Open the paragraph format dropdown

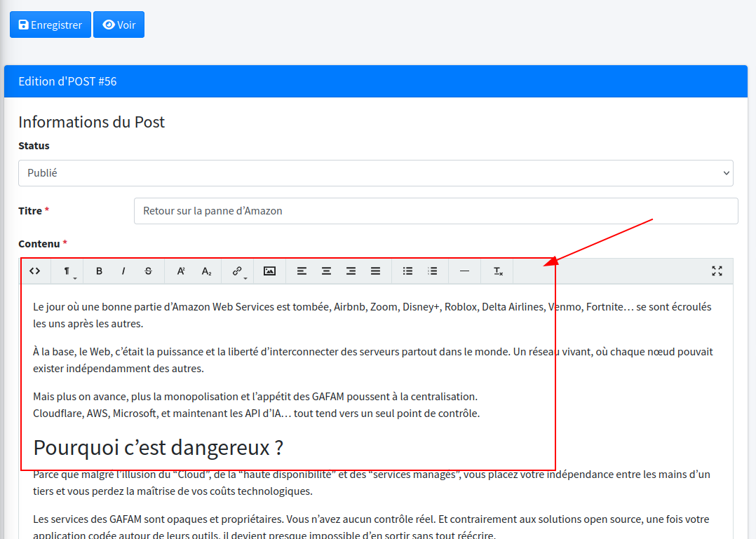pos(67,271)
